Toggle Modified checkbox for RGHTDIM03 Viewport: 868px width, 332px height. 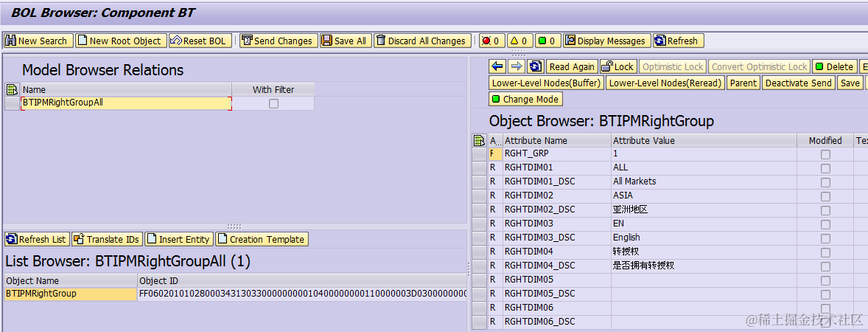point(825,224)
